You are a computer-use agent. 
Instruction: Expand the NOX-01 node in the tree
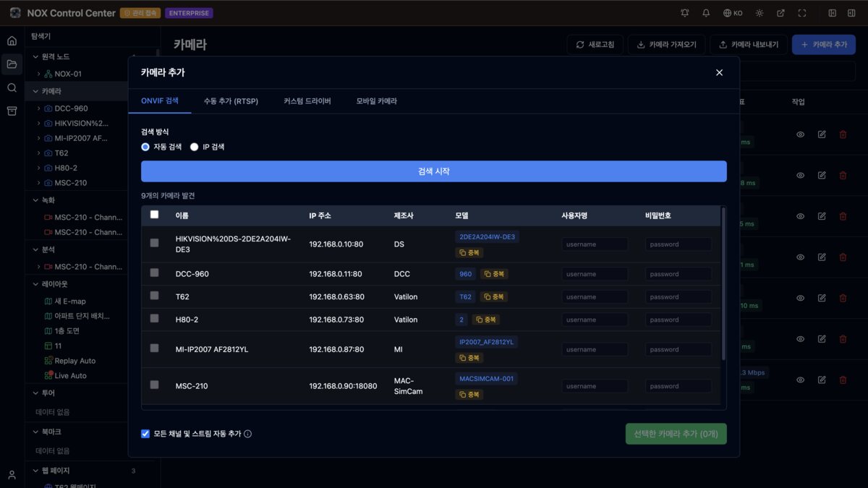(39, 74)
